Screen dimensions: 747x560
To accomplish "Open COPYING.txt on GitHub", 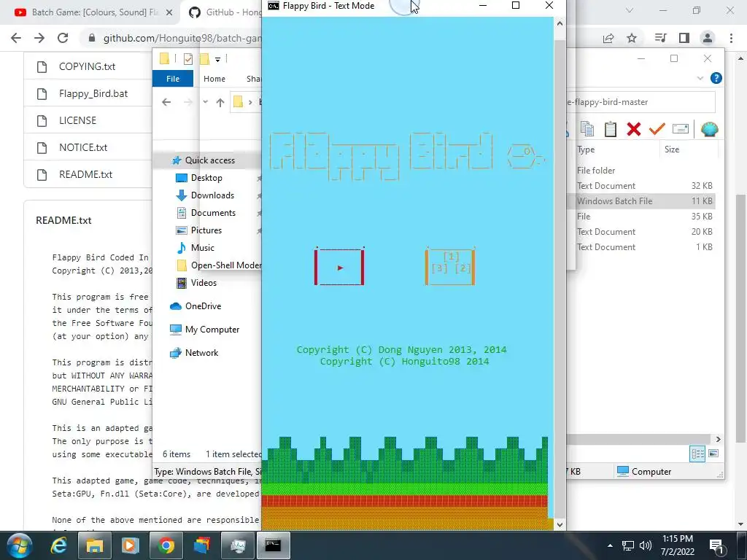I will (88, 66).
